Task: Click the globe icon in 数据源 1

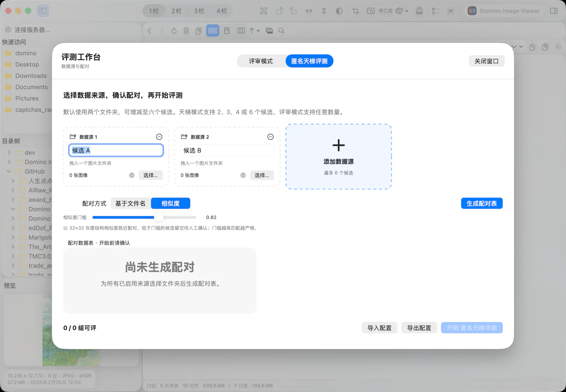Action: pos(132,175)
